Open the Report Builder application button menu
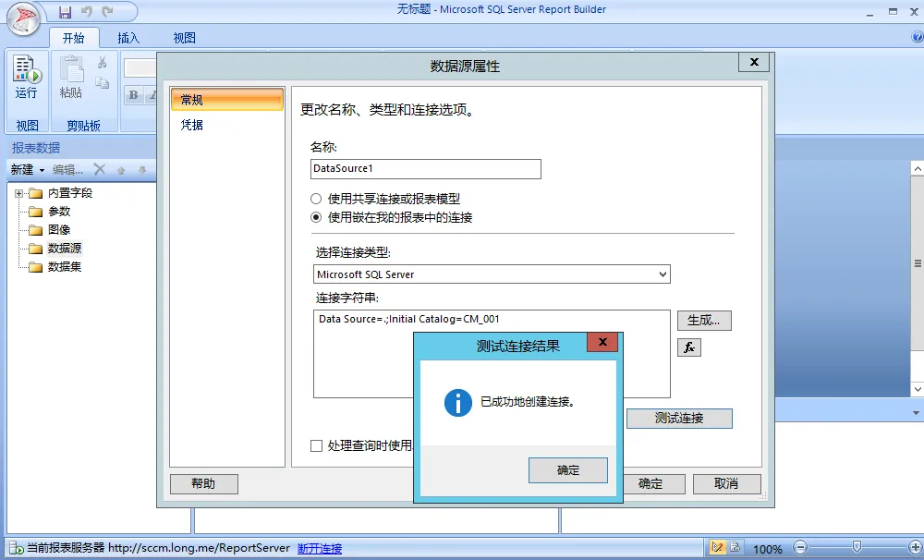Viewport: 924px width, 560px height. (24, 18)
